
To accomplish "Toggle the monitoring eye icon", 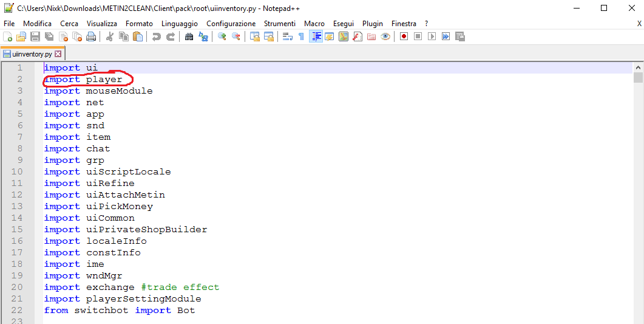I will 385,36.
